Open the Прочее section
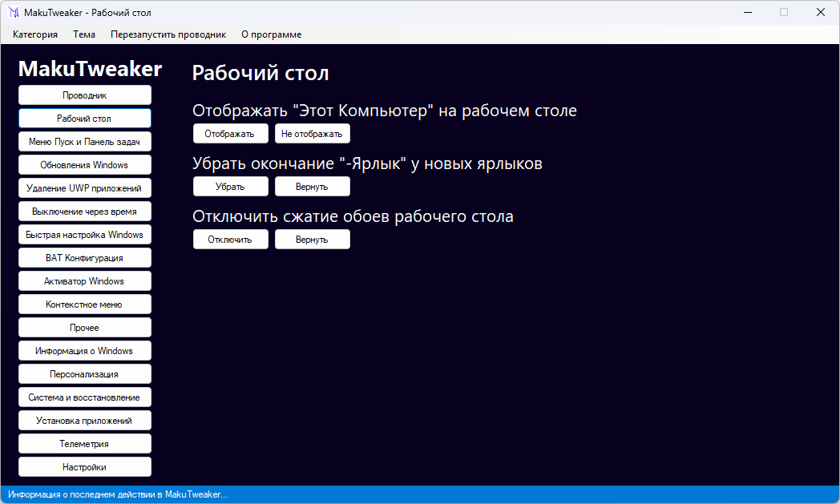This screenshot has width=840, height=504. (x=85, y=327)
